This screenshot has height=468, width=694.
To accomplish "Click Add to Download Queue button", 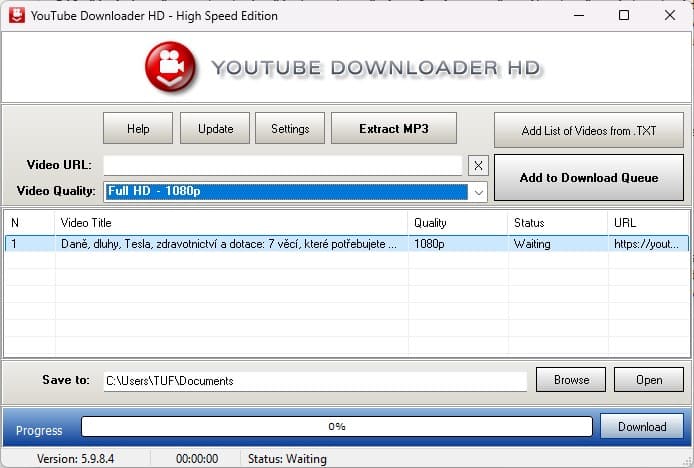I will 589,178.
